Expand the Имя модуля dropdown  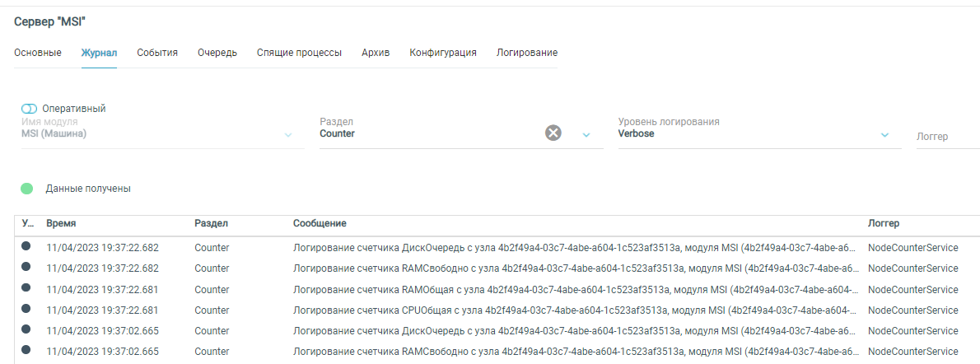288,135
